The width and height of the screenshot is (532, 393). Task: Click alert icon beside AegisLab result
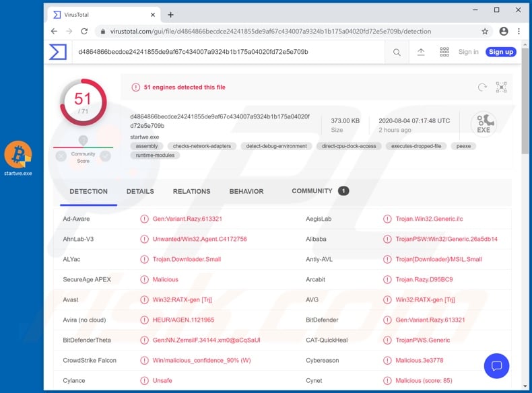(x=387, y=219)
